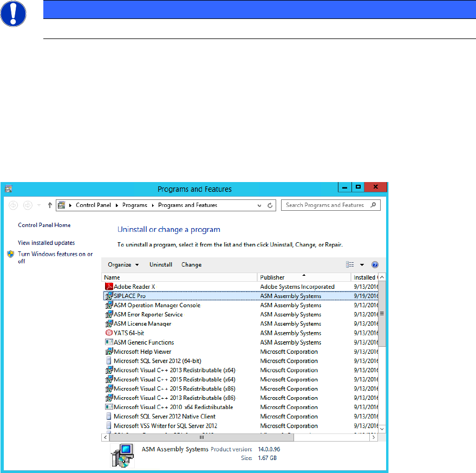This screenshot has width=476, height=473.
Task: Click the ASM License Manager icon
Action: click(x=109, y=323)
